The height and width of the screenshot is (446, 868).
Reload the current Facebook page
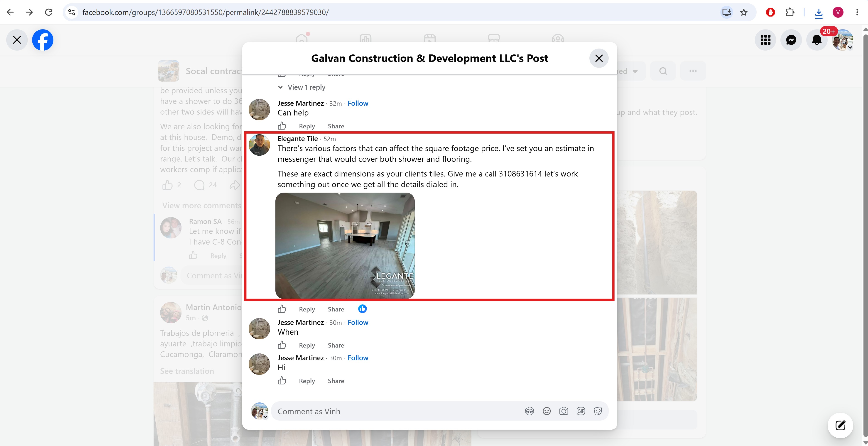tap(49, 12)
